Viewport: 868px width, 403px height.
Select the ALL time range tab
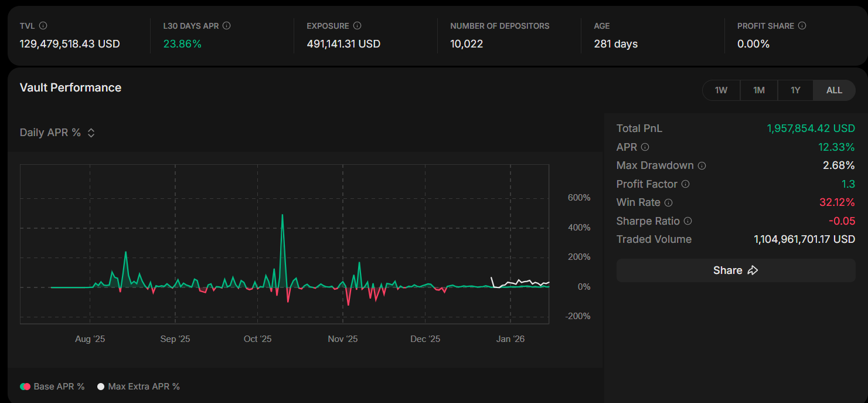coord(834,90)
